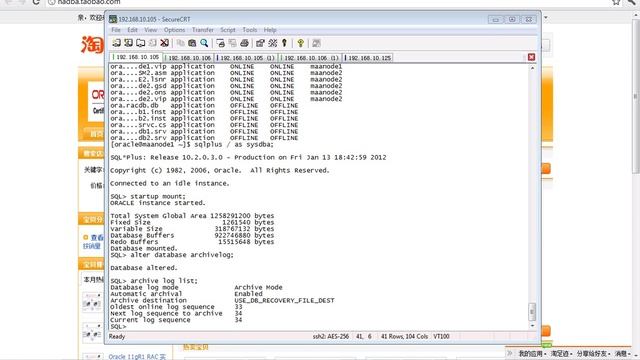Click the ora.racdb.db row in terminal
Screen dimensions: 640x360
[204, 105]
